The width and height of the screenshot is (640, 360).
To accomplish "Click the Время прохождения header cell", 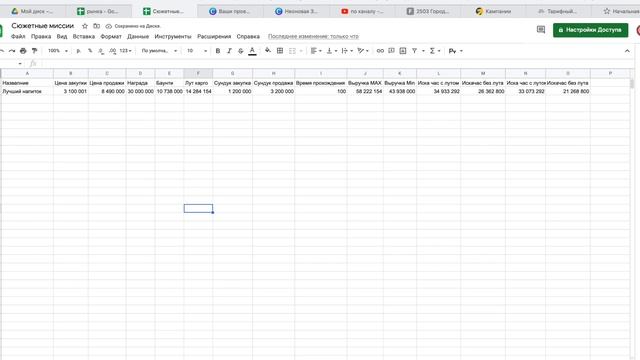I will [320, 83].
